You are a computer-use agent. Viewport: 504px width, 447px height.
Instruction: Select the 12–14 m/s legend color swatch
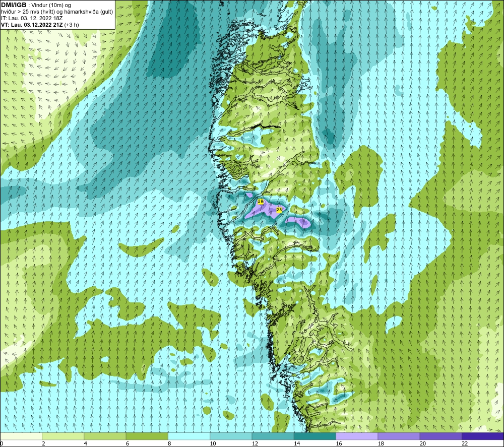273,436
